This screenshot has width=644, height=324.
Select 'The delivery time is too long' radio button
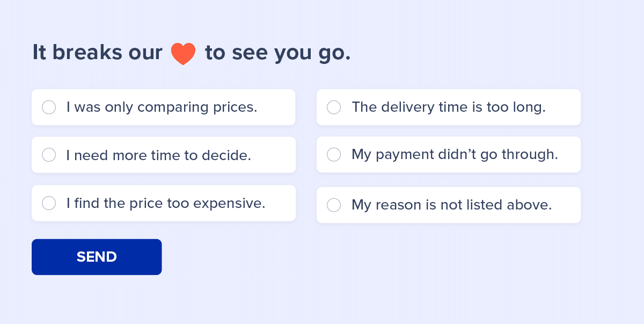(334, 107)
